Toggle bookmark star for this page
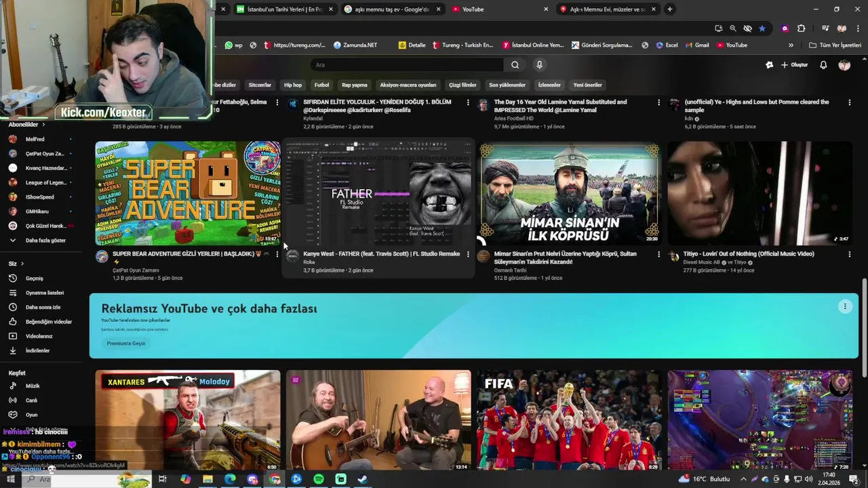868x488 pixels. (x=762, y=28)
